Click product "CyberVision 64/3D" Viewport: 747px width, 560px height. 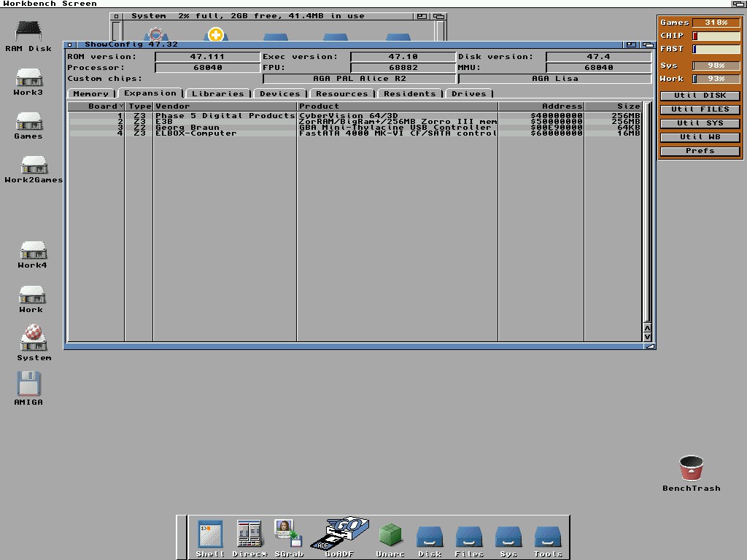tap(348, 116)
